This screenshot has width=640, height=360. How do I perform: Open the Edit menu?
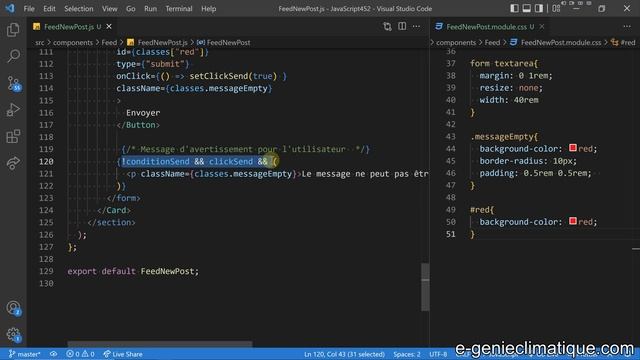[49, 9]
